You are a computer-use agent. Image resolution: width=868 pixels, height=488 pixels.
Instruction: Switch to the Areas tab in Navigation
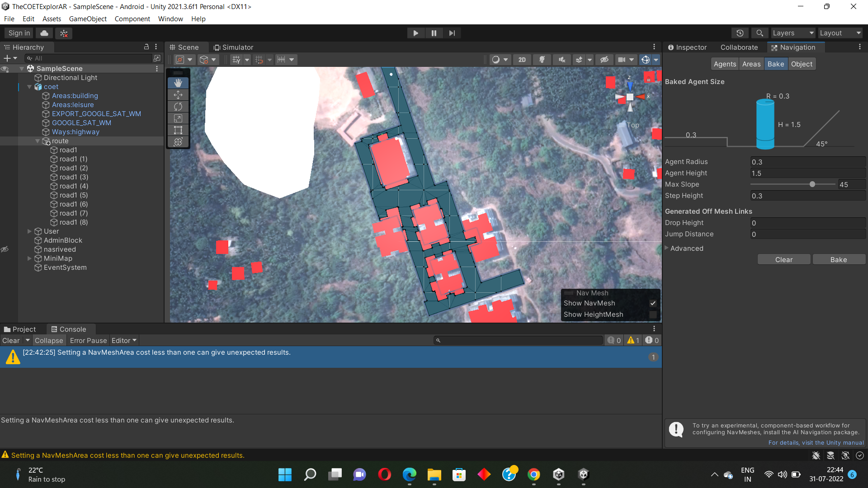(x=751, y=64)
